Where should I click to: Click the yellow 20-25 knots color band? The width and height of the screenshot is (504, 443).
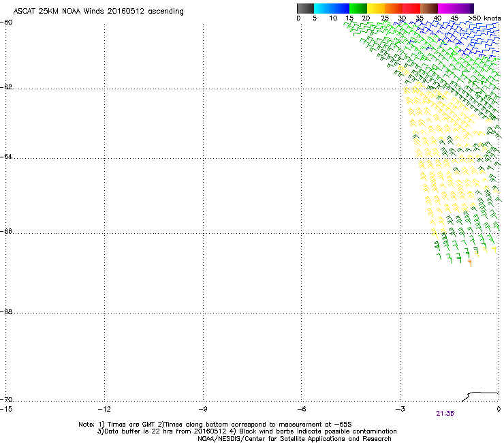pos(376,8)
